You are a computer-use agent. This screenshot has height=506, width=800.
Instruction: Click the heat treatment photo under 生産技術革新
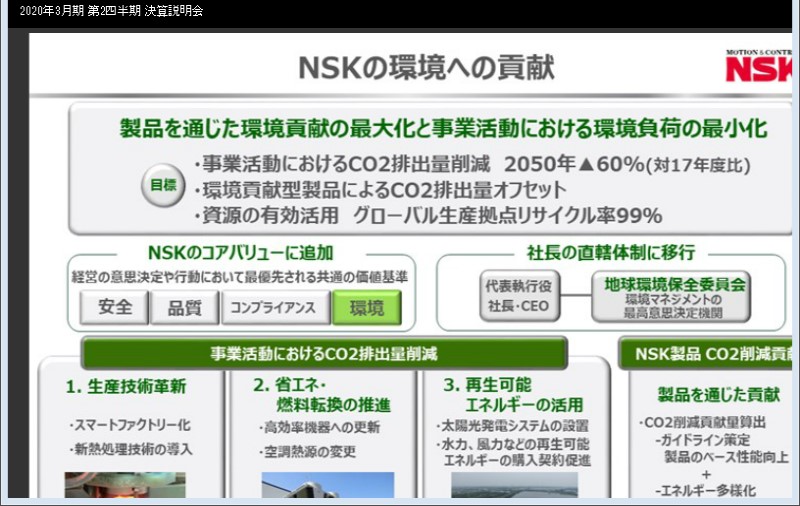pos(125,485)
